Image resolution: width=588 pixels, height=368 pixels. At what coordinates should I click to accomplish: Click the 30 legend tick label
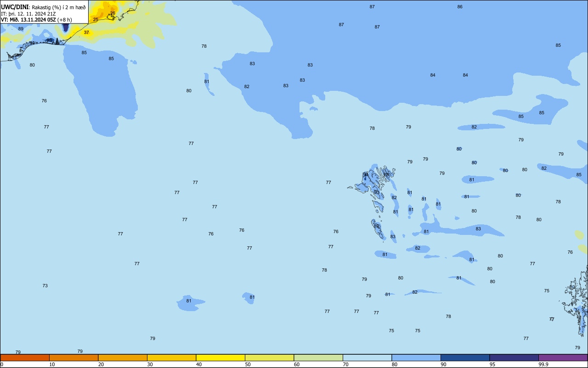[x=150, y=364]
